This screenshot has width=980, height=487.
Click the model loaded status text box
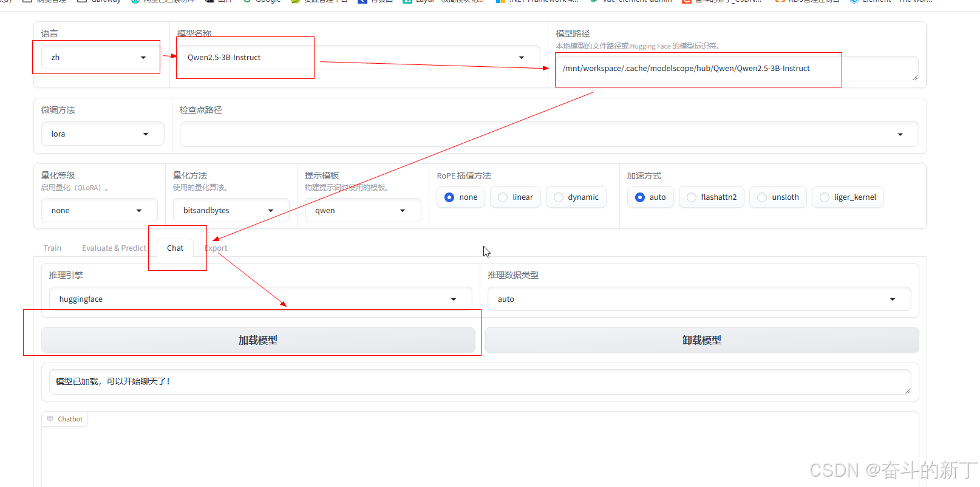click(480, 382)
